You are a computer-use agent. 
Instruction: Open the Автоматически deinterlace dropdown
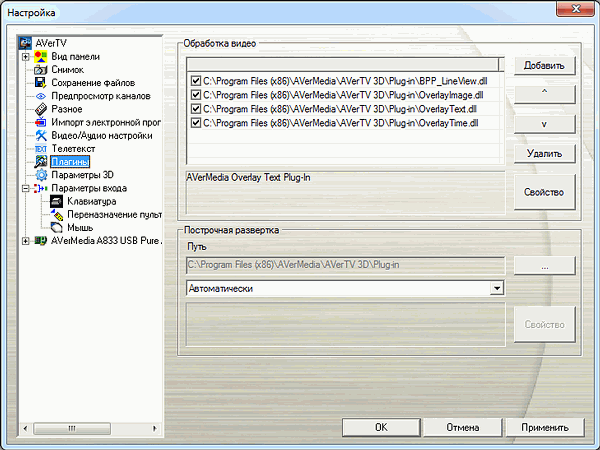[497, 288]
